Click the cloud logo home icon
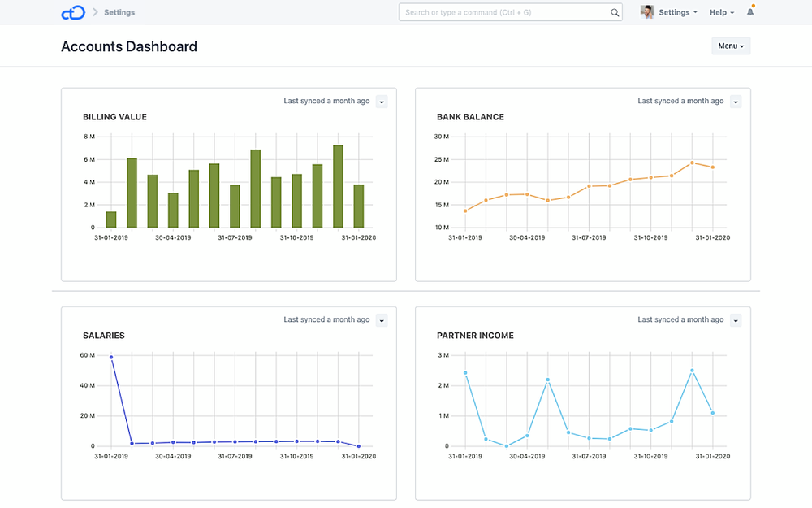 (73, 12)
